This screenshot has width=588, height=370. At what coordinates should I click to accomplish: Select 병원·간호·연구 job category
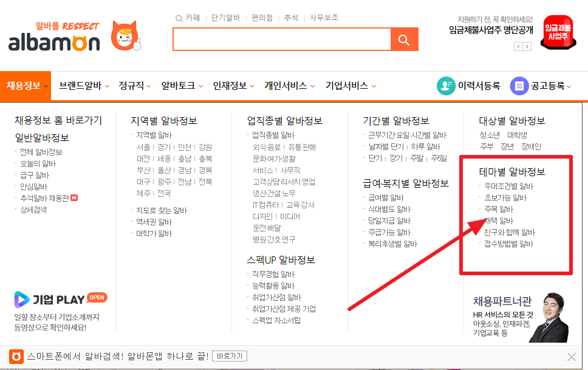pos(274,239)
